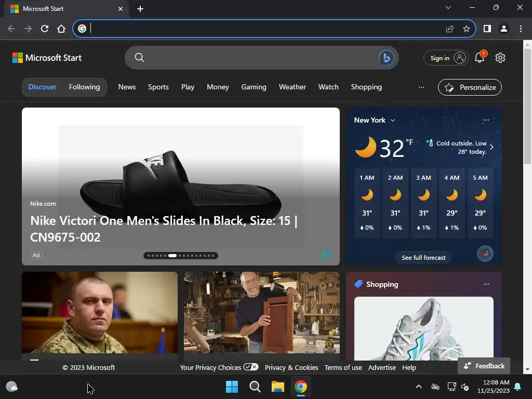532x399 pixels.
Task: Reload the current page
Action: [45, 29]
